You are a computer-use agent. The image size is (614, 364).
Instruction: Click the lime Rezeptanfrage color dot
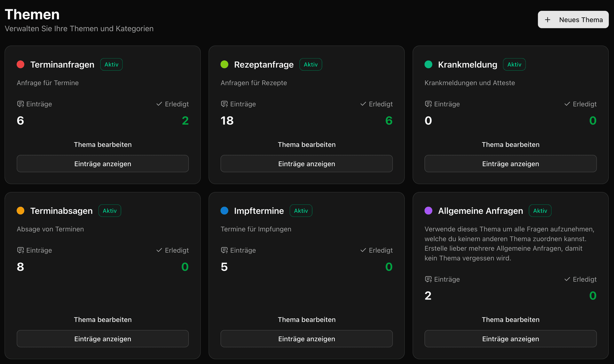224,65
